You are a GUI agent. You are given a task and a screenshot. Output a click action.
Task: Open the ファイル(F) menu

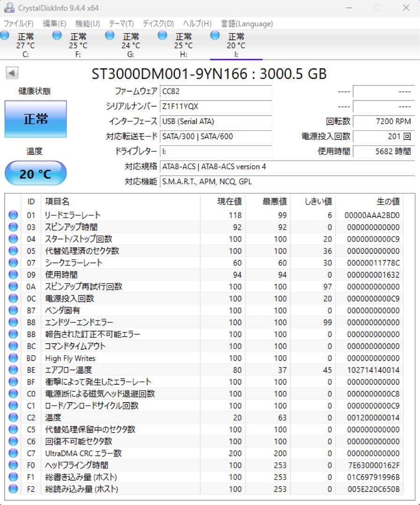pyautogui.click(x=18, y=23)
